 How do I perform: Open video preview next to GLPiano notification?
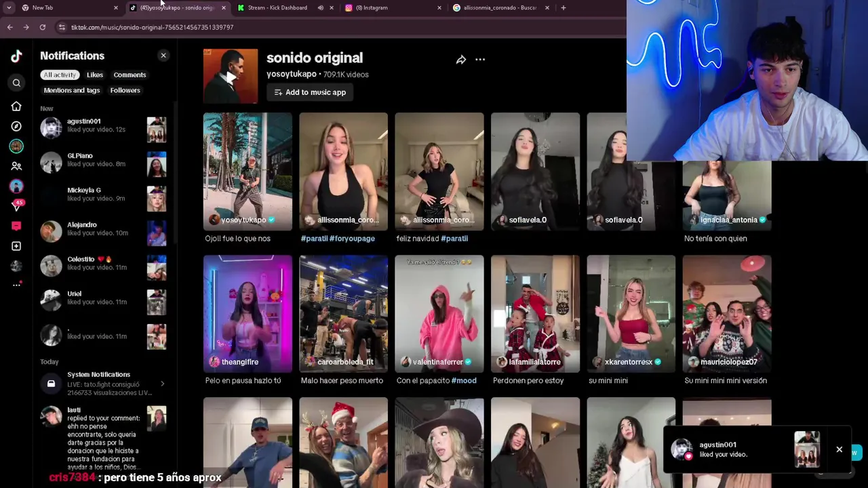click(157, 164)
